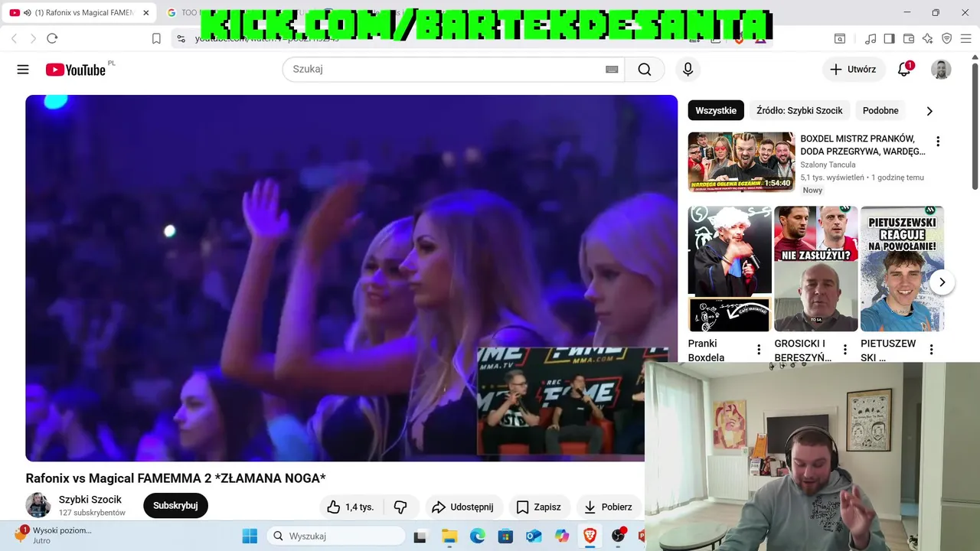Open options for GROSICKI I BERESZYŃ short
Image resolution: width=980 pixels, height=551 pixels.
845,350
